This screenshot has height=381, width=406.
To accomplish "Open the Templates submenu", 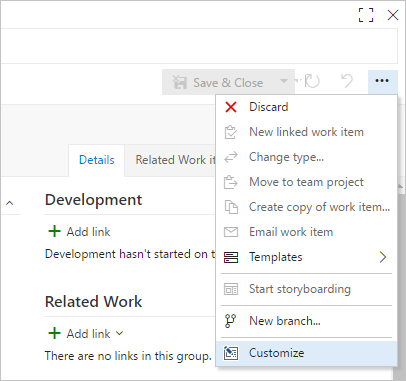I will coord(306,257).
